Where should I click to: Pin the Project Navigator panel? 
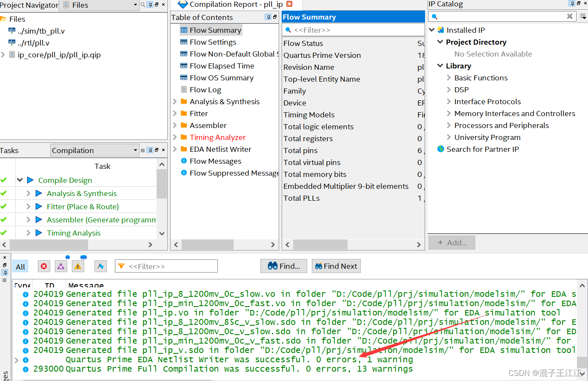pos(150,5)
